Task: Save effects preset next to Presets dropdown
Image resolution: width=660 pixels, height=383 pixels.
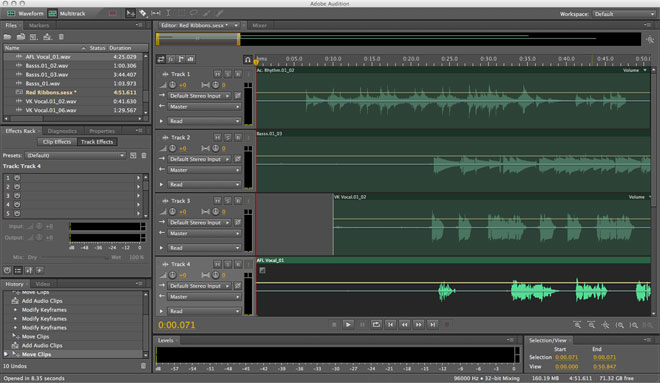Action: coord(133,155)
